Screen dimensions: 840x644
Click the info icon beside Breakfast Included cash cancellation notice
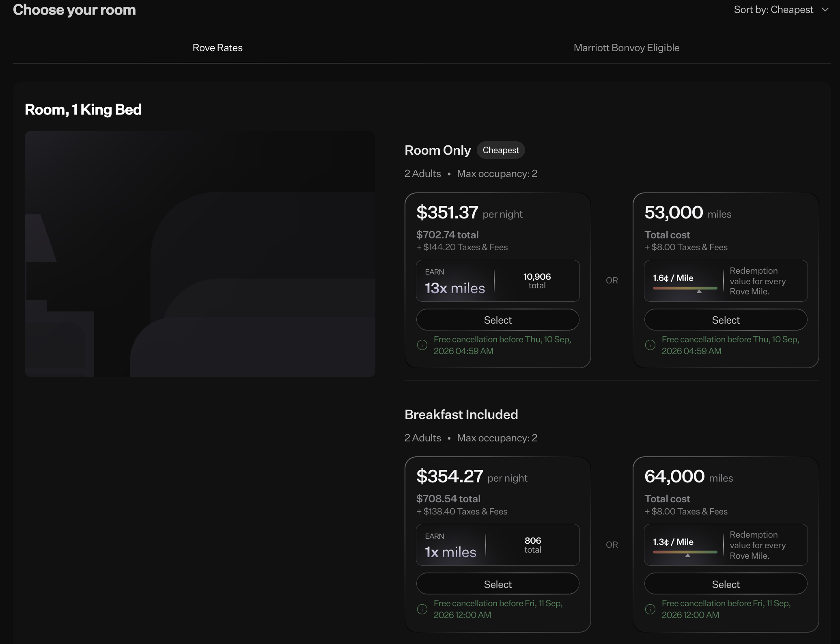point(422,609)
